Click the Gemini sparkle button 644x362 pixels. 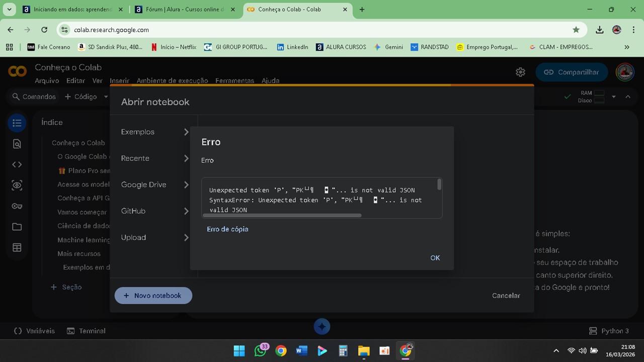click(x=322, y=327)
